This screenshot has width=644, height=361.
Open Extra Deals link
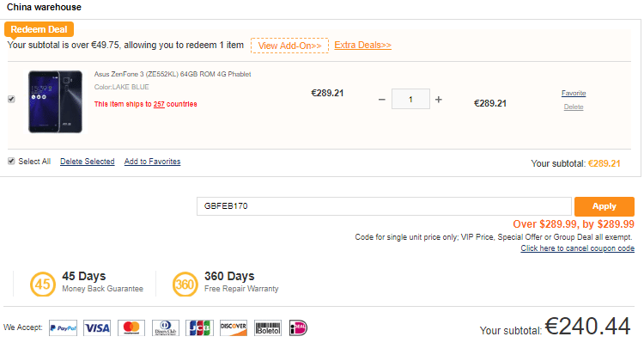(x=362, y=45)
